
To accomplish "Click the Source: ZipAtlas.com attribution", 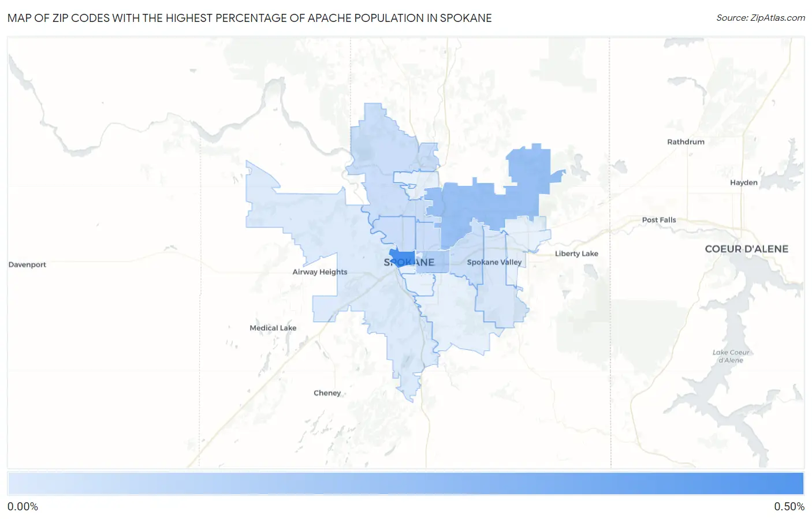I will click(761, 18).
